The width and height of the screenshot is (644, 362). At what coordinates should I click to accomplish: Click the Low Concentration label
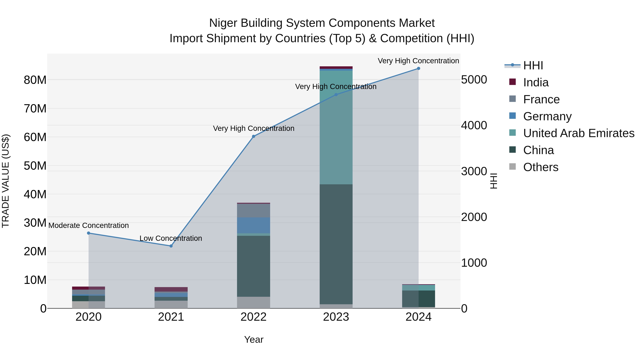tap(171, 238)
